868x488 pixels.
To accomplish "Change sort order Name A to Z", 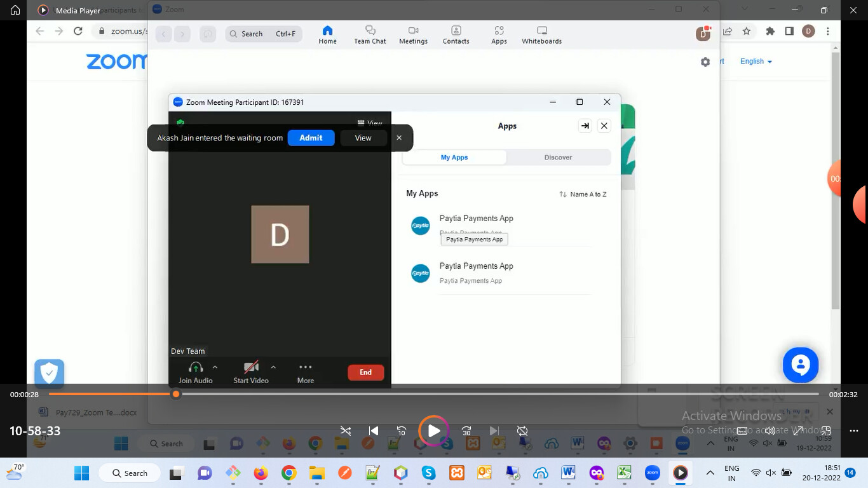I will coord(583,194).
